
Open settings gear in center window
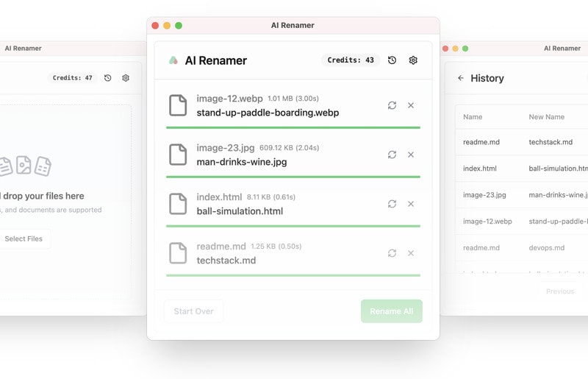(413, 60)
